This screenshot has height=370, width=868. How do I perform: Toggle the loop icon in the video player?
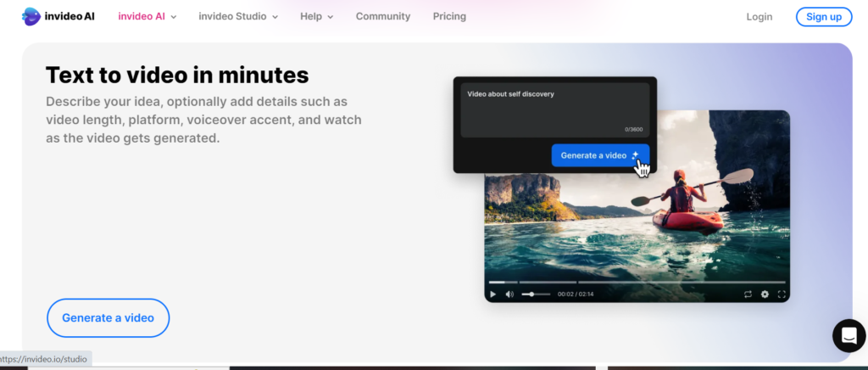748,294
